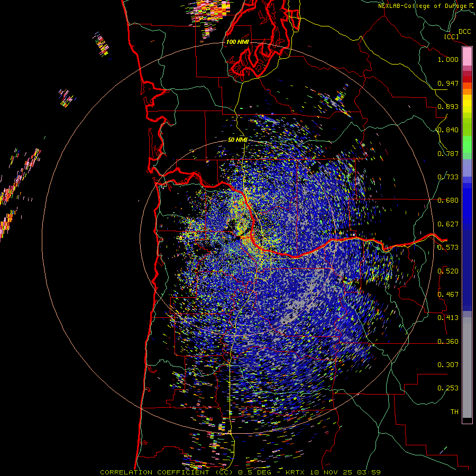Select the 0.413 value on the color scale
The image size is (476, 476).
(x=448, y=318)
